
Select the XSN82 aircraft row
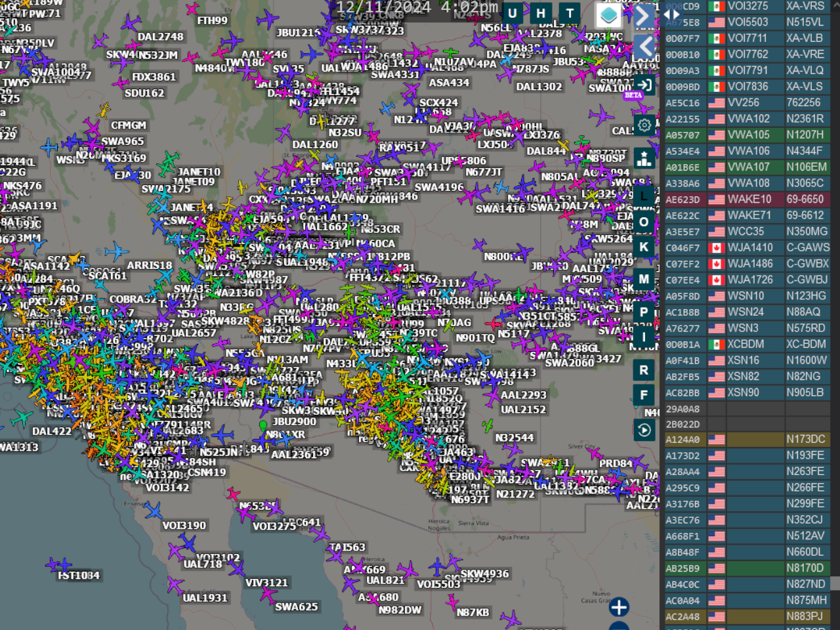point(747,376)
